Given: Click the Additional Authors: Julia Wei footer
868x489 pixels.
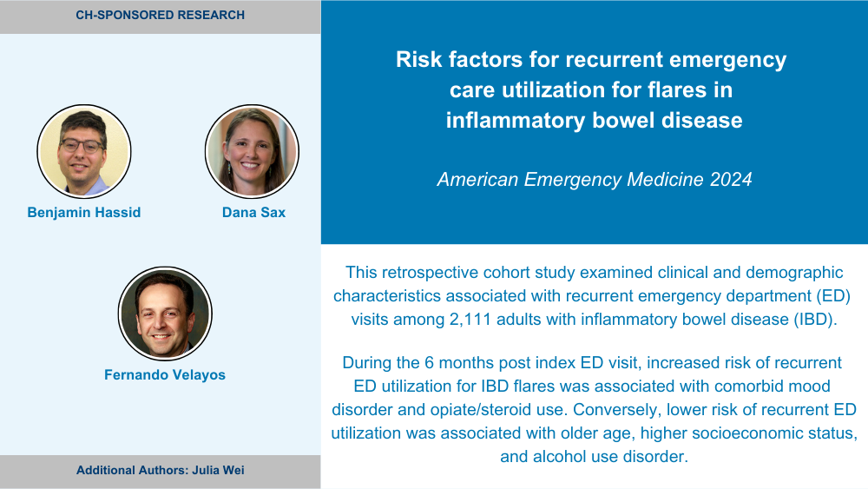Looking at the screenshot, I should pyautogui.click(x=160, y=471).
